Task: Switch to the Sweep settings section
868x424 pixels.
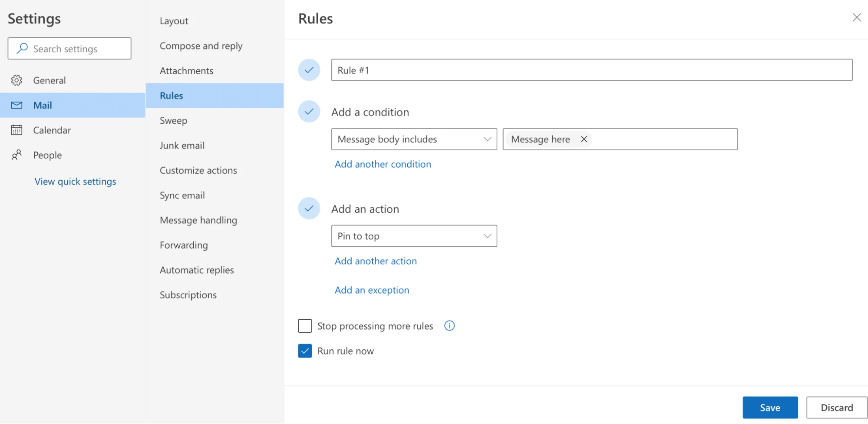Action: (x=173, y=120)
